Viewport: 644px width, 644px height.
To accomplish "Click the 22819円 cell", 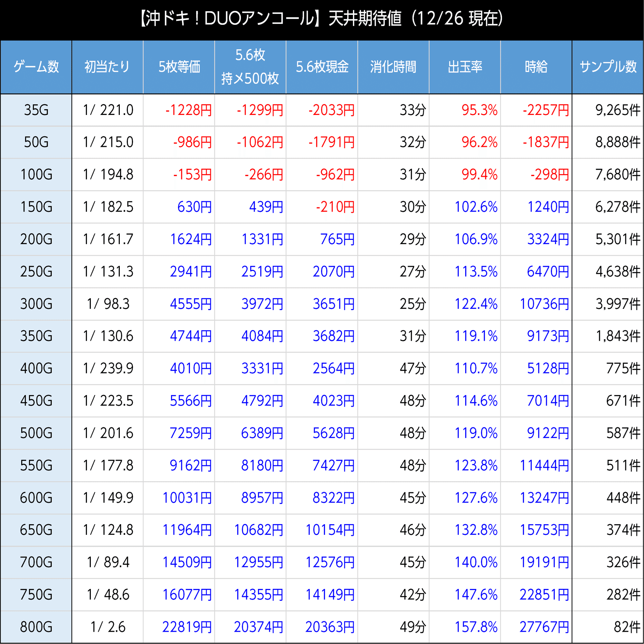I will 187,627.
